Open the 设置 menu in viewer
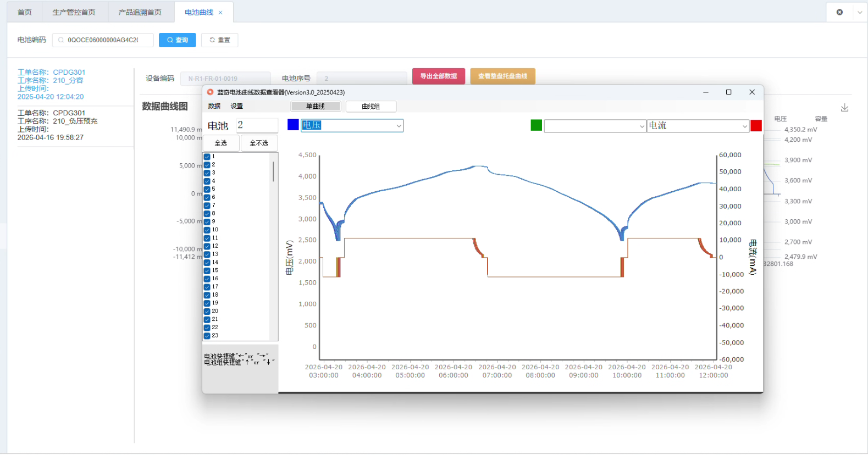The width and height of the screenshot is (868, 455). [x=237, y=107]
